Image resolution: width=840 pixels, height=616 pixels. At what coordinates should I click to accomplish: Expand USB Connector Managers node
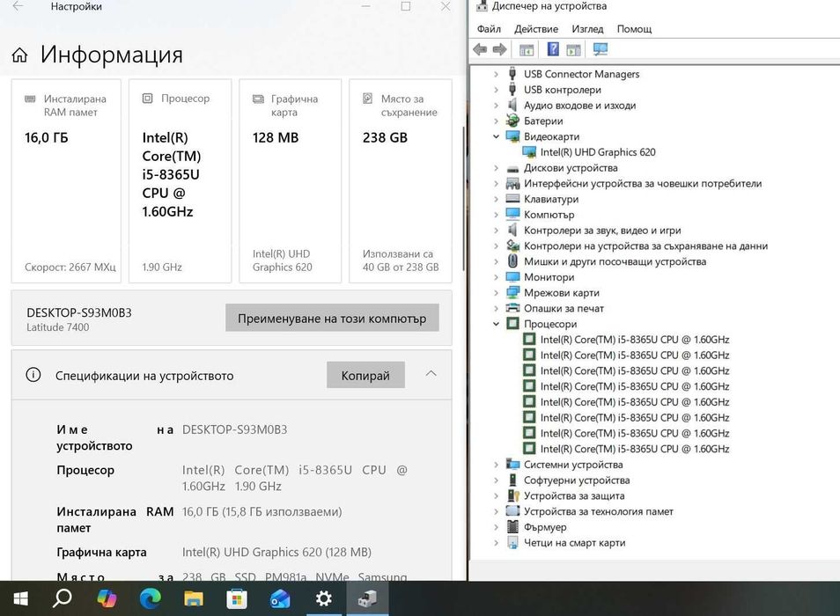coord(496,74)
